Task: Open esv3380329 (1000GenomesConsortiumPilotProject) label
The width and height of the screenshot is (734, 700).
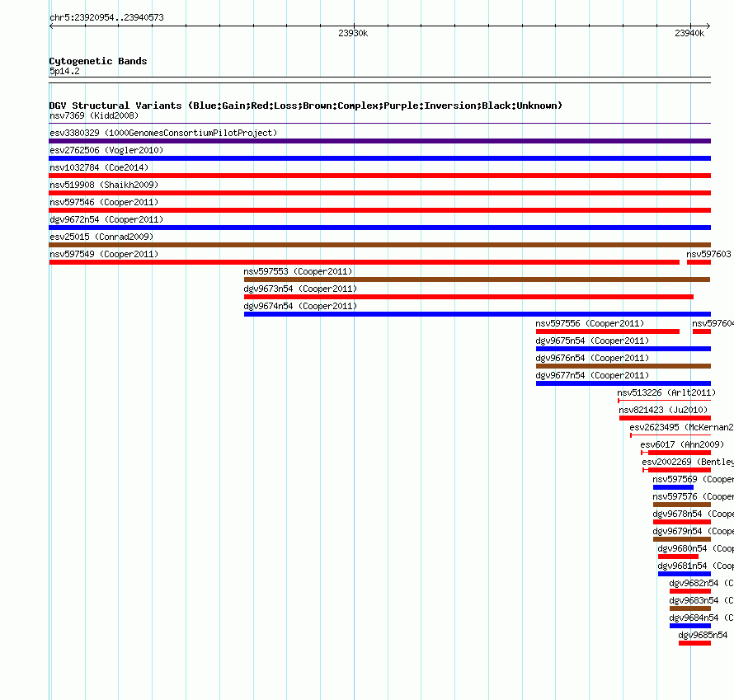Action: point(163,133)
